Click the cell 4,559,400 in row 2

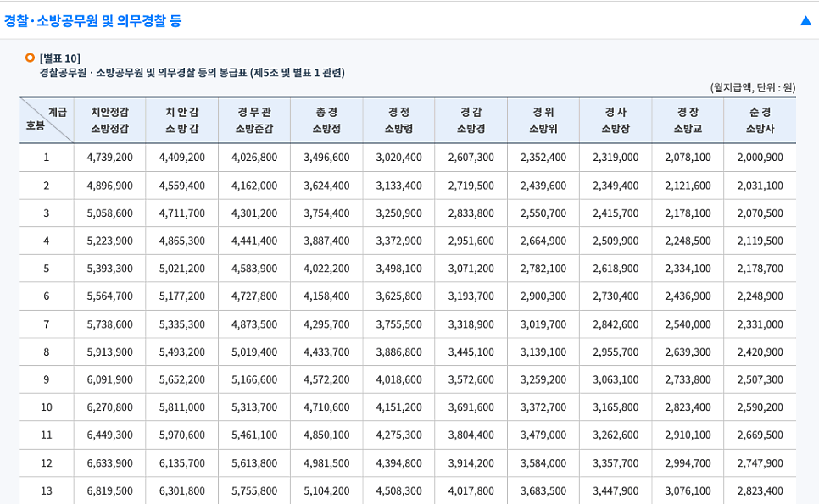pos(181,186)
